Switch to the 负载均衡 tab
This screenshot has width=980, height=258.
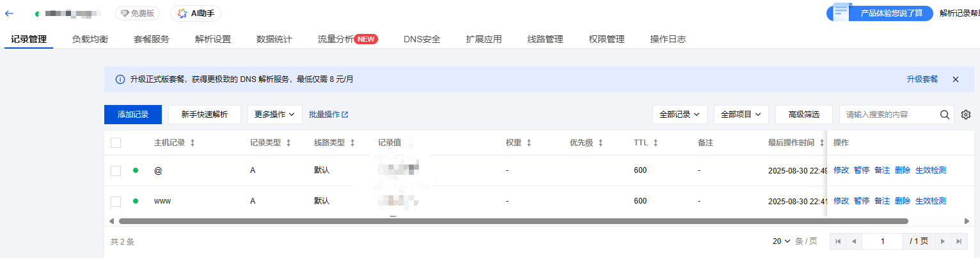pos(90,39)
